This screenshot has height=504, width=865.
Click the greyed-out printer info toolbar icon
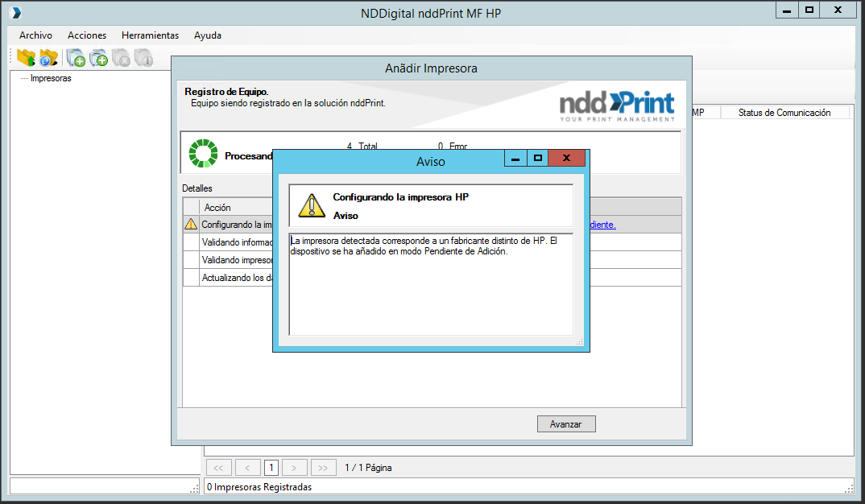click(x=143, y=58)
